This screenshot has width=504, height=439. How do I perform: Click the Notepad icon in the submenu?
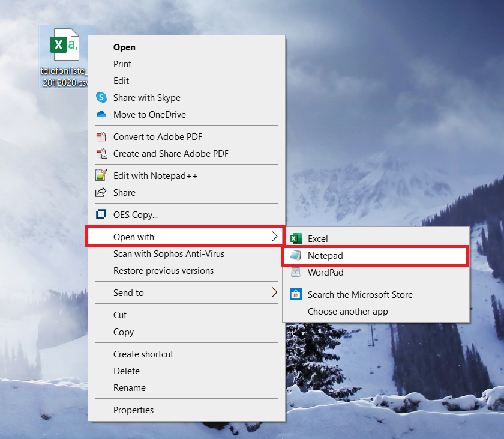pyautogui.click(x=295, y=255)
